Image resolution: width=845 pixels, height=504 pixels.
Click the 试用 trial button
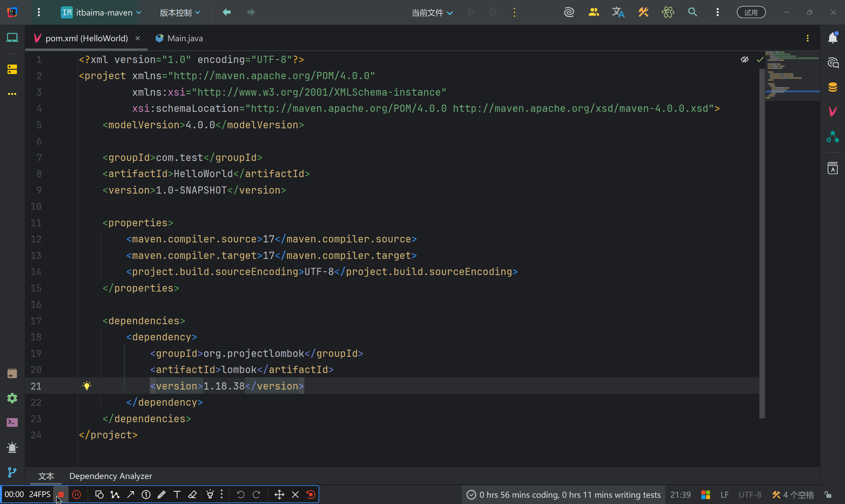751,13
